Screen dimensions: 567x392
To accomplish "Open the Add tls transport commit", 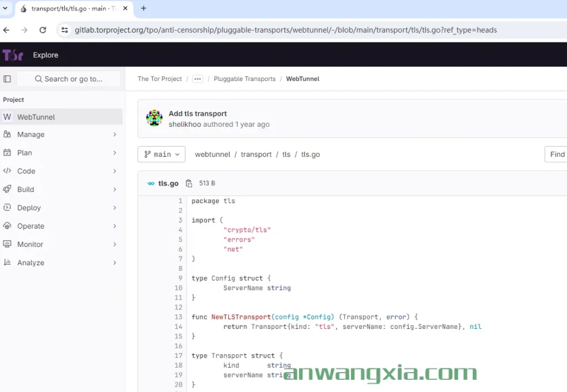I will tap(198, 114).
